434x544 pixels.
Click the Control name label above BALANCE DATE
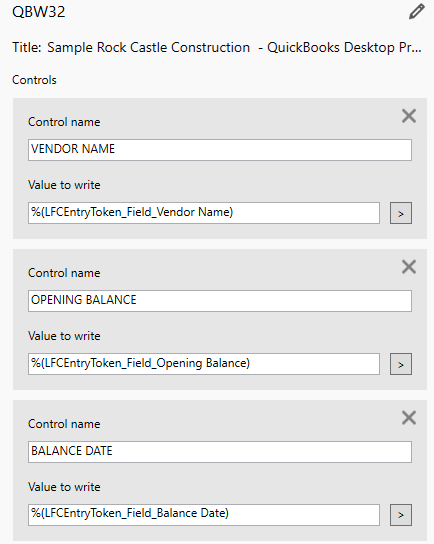64,424
